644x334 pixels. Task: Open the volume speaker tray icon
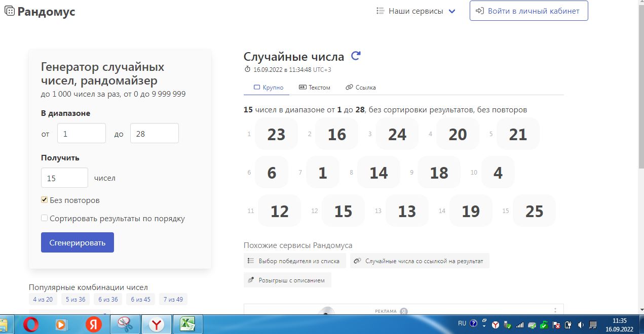coord(580,325)
